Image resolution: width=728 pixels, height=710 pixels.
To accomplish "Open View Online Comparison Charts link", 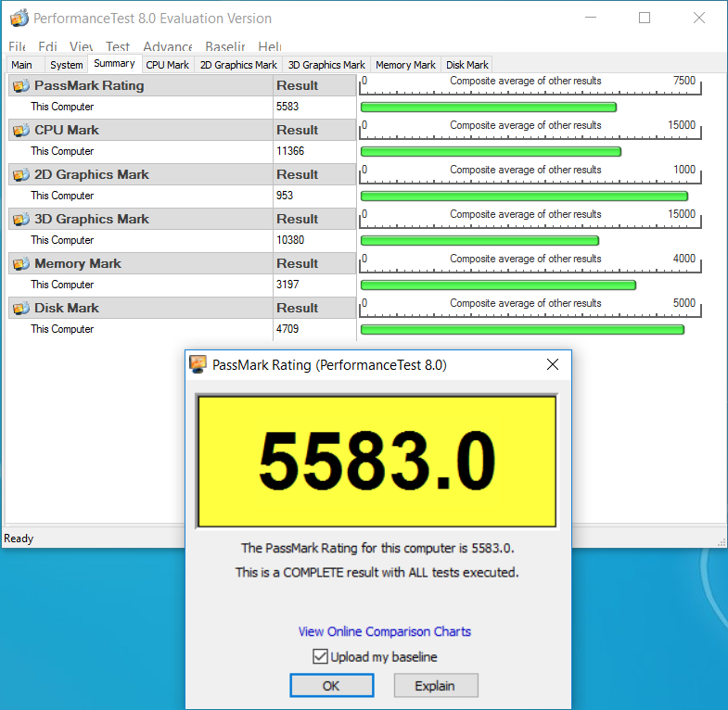I will coord(385,631).
